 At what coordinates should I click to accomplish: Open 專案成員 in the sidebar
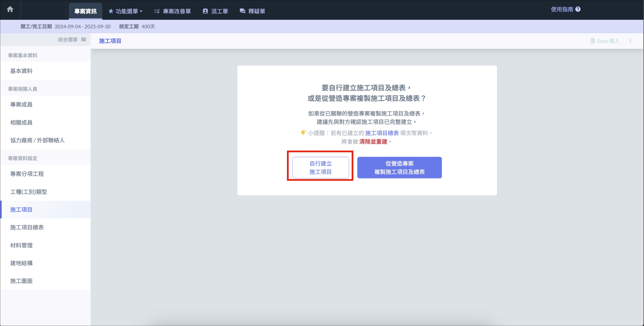click(22, 104)
